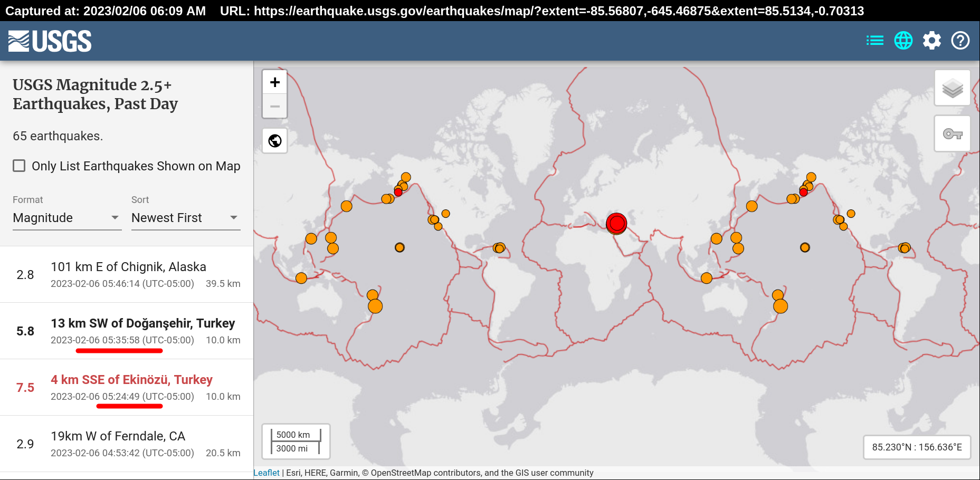Click the 5000 km map scale bar
This screenshot has height=480, width=980.
coord(296,435)
